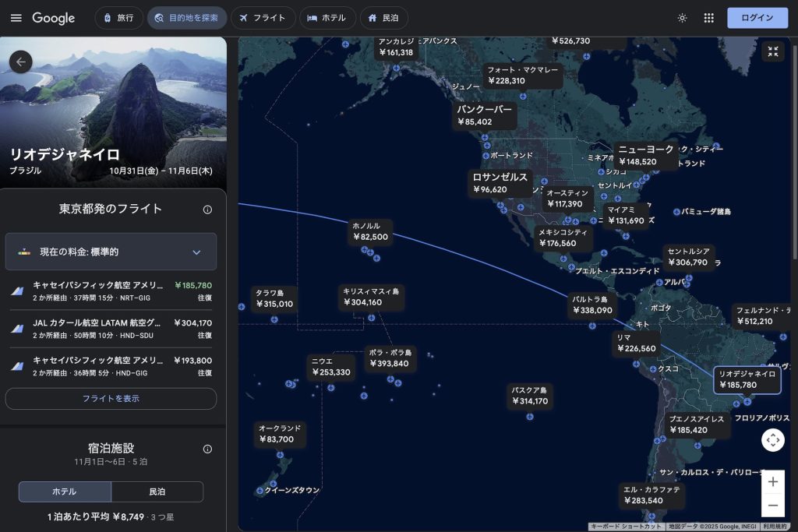
Task: Zoom out the map with minus
Action: tap(772, 505)
